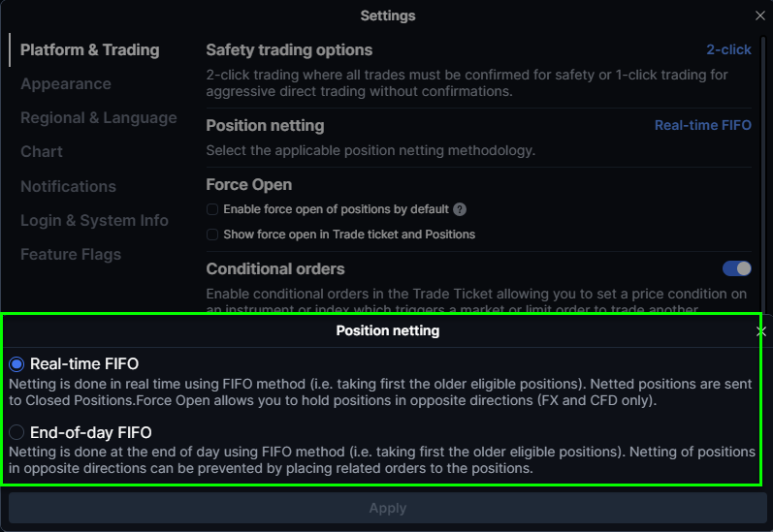773x532 pixels.
Task: Click the Position netting settings heading
Action: pos(265,125)
